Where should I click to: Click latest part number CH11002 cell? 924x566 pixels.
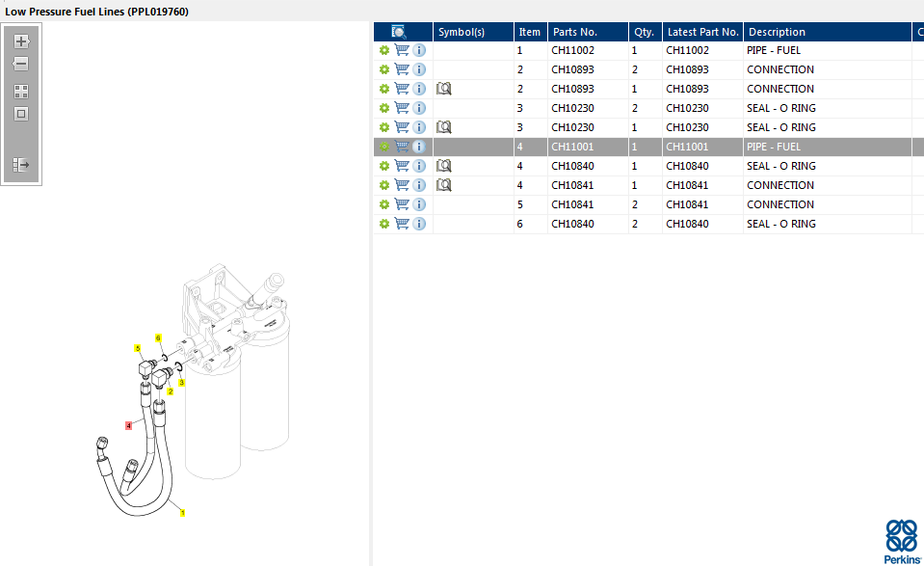(687, 50)
